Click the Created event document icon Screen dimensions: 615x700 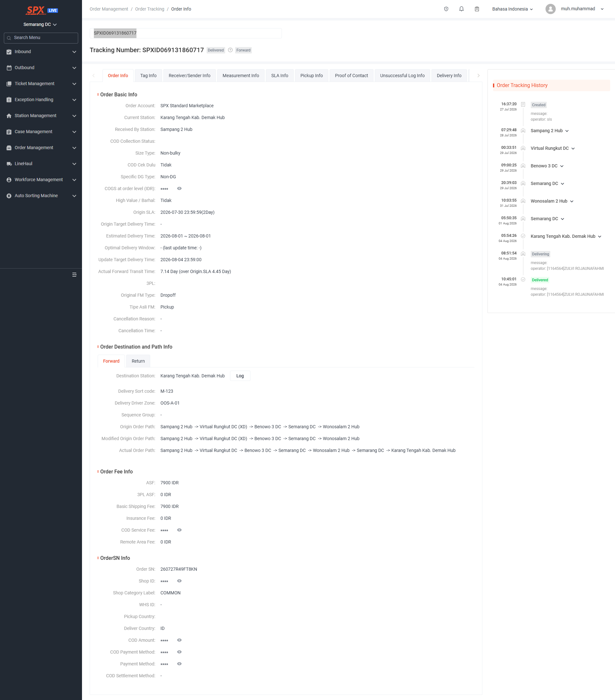(x=523, y=104)
